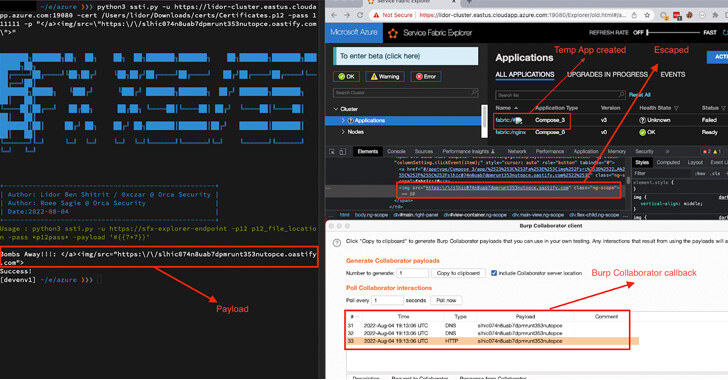The width and height of the screenshot is (728, 380).
Task: Click Copy to clipboard button
Action: click(x=458, y=273)
